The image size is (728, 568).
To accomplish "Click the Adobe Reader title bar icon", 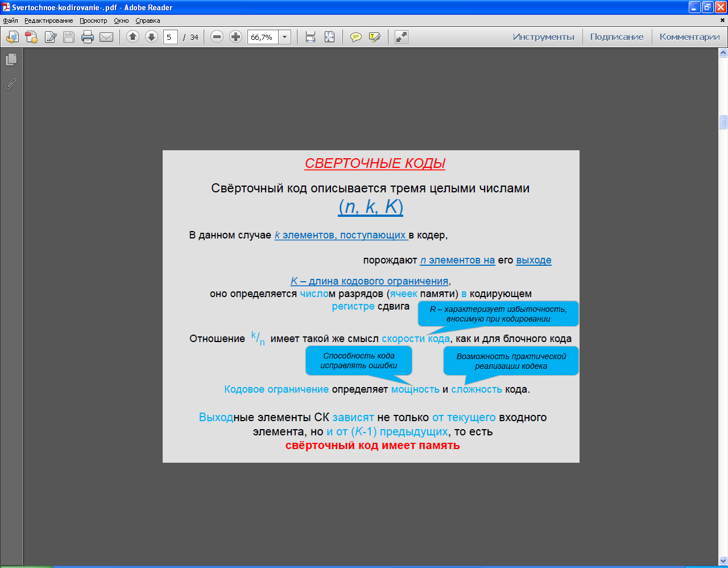I will coord(6,7).
